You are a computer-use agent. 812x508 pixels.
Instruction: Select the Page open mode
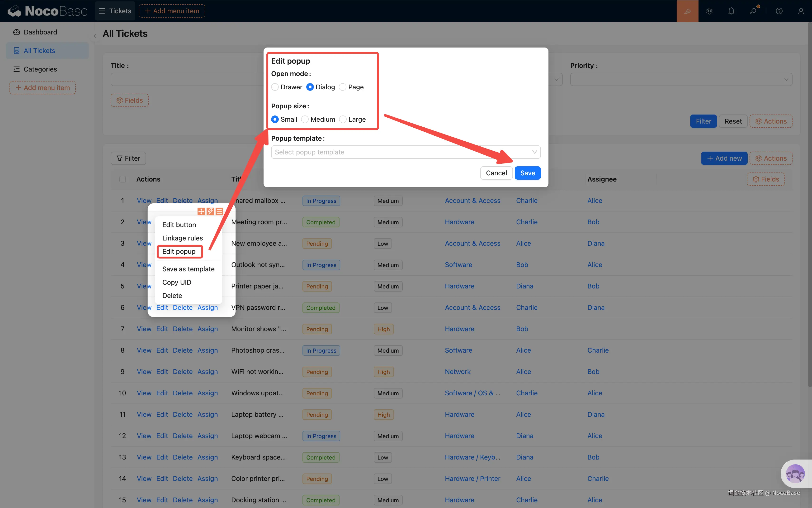(342, 87)
